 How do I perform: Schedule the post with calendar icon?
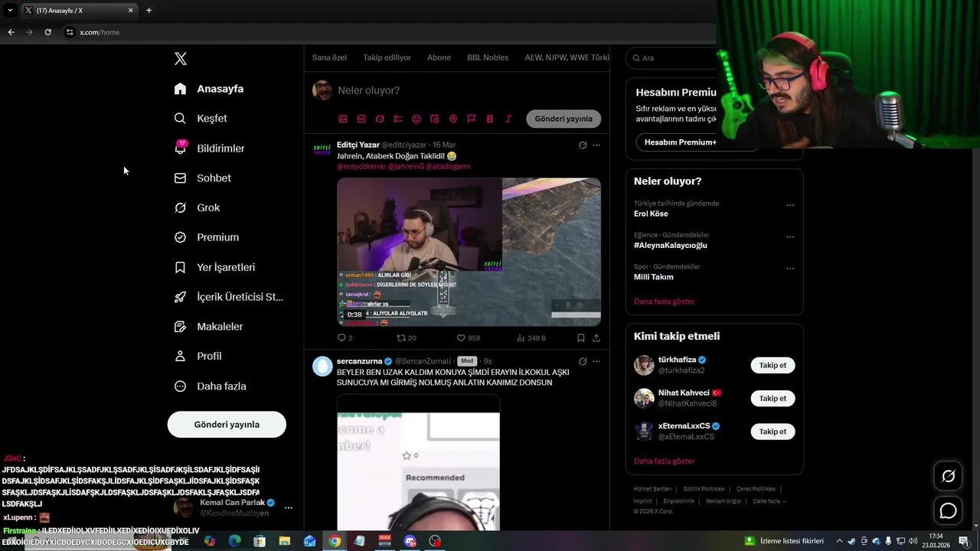(x=435, y=119)
